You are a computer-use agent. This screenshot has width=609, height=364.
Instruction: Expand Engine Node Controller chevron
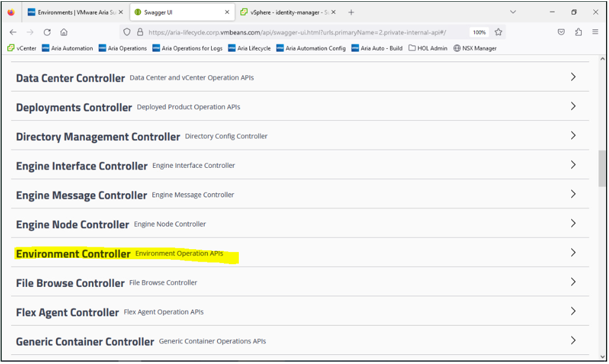tap(573, 223)
